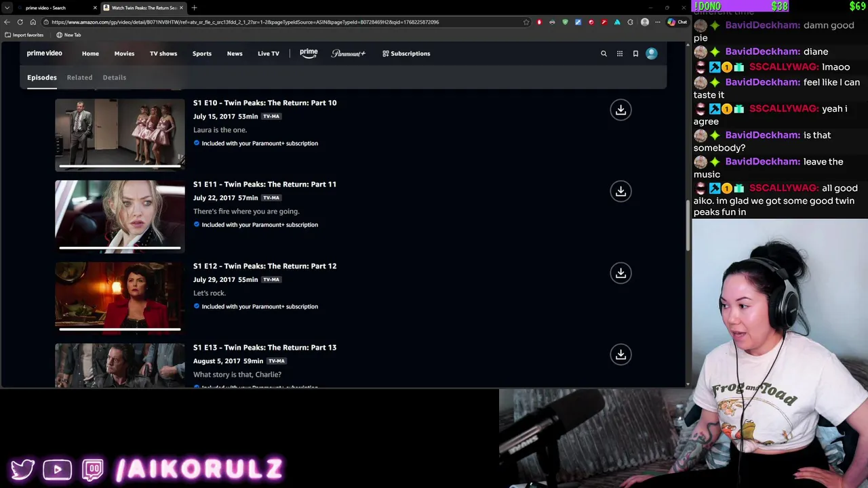This screenshot has width=868, height=488.
Task: Download S1 E11 Part 11 episode
Action: pyautogui.click(x=620, y=191)
